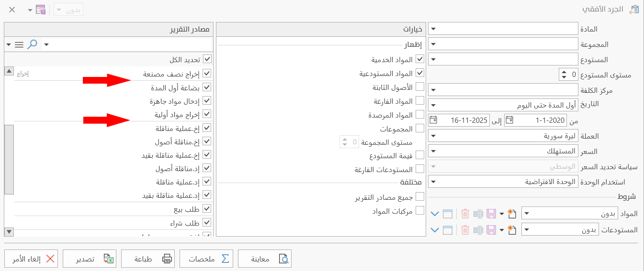Click the طباعة print button
The width and height of the screenshot is (644, 271).
(148, 259)
